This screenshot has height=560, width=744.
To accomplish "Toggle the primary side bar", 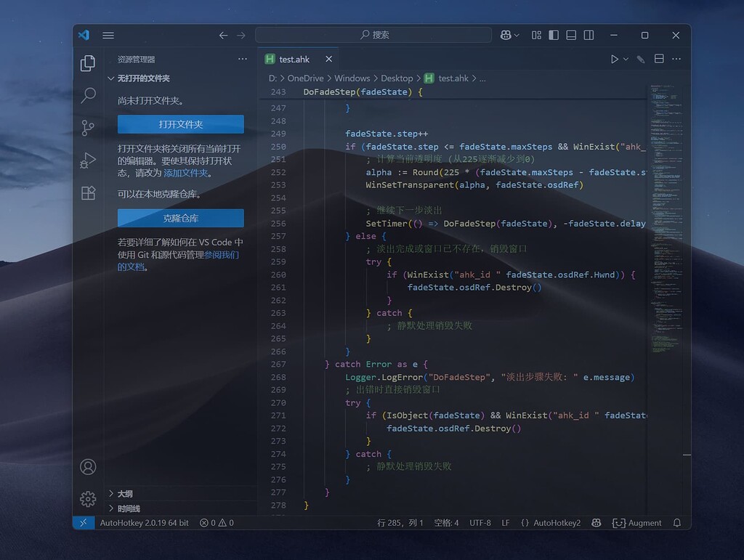I will [553, 35].
